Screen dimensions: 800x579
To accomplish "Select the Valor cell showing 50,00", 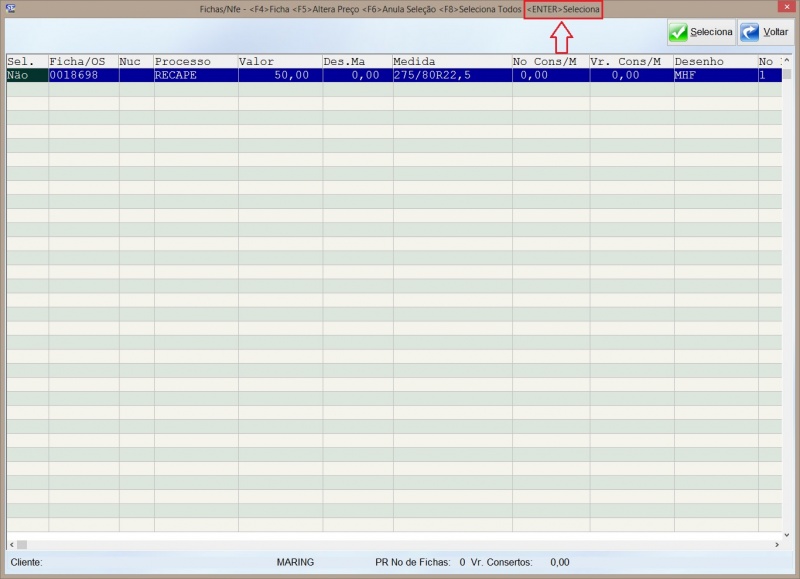I will point(279,75).
